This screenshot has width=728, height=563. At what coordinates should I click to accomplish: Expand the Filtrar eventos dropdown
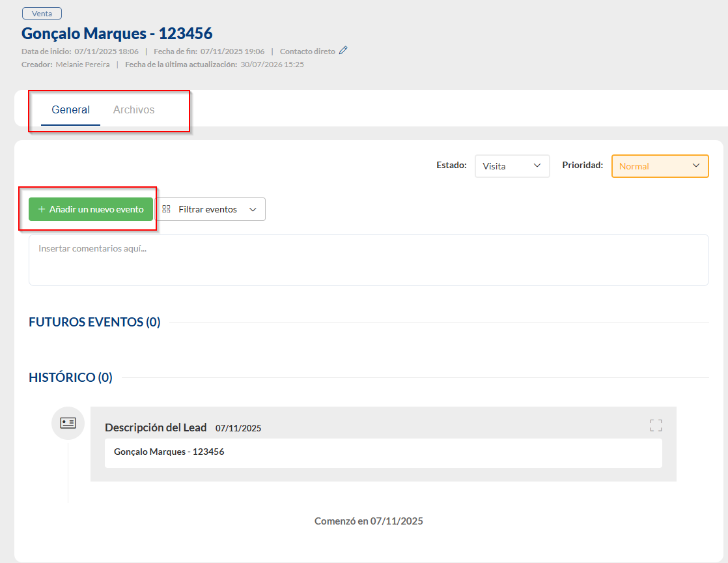coord(210,210)
